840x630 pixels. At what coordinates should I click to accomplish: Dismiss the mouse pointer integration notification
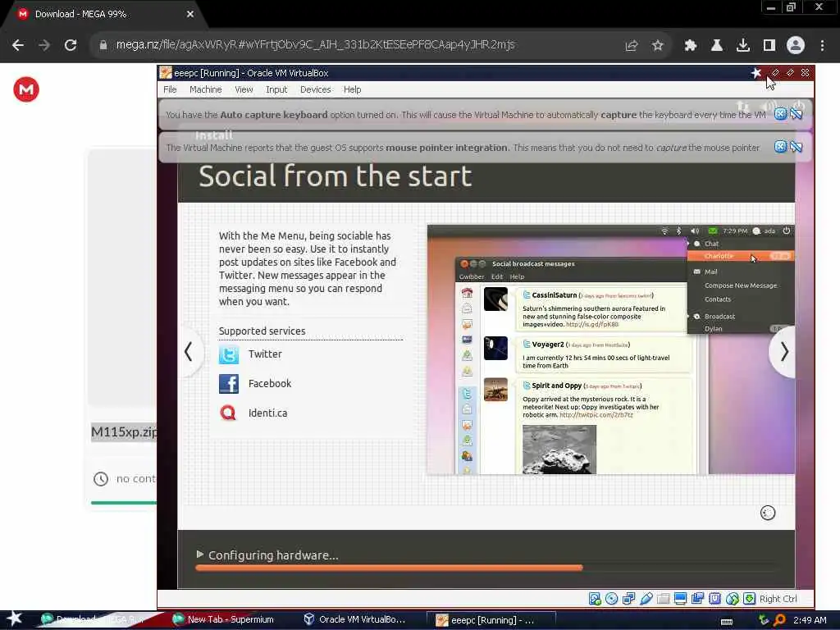[781, 146]
